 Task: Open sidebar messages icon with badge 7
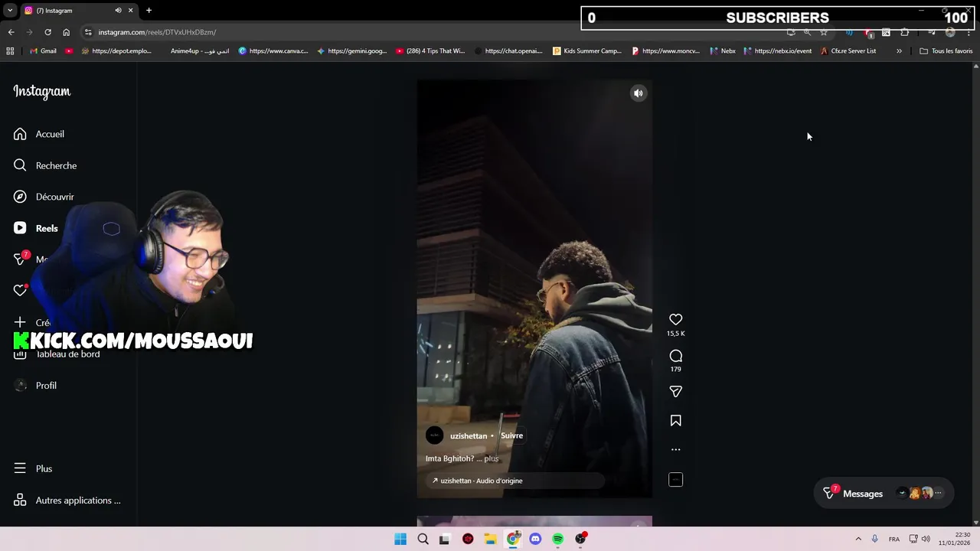pyautogui.click(x=21, y=259)
